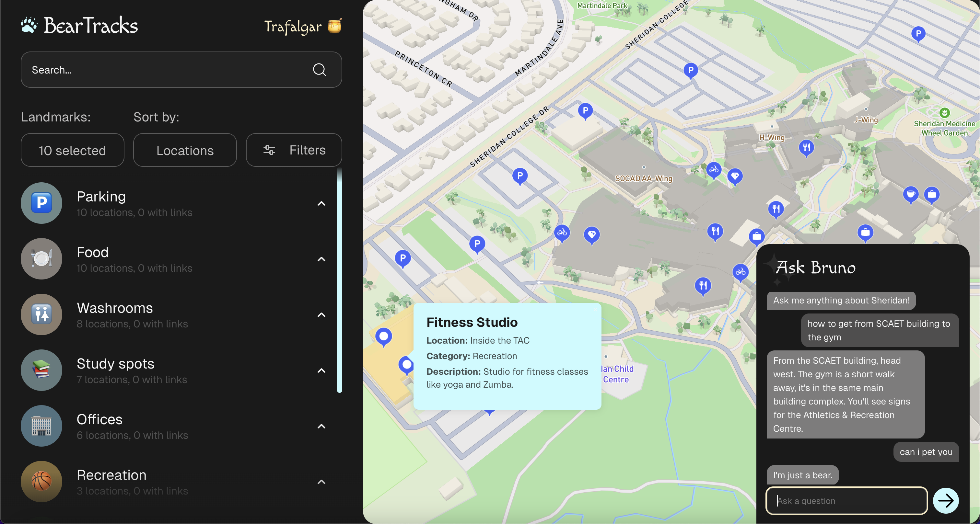The image size is (980, 524).
Task: Click the Study spots books icon
Action: coord(41,370)
